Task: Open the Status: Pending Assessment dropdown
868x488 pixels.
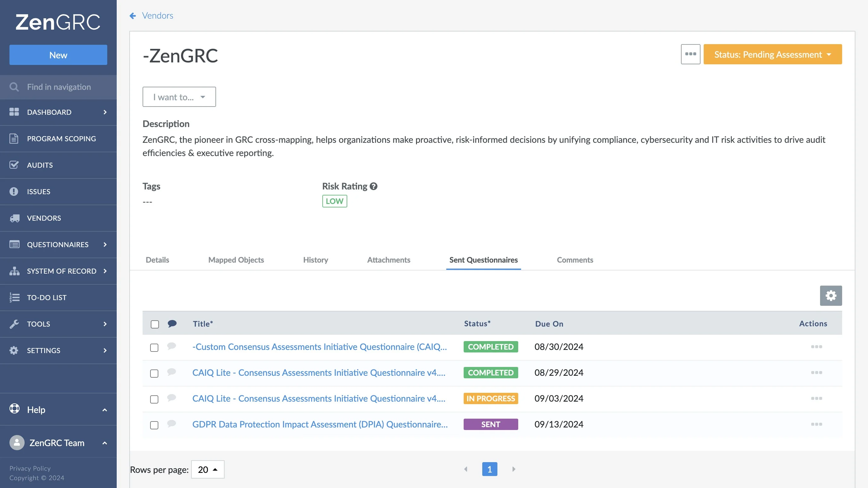Action: 772,54
